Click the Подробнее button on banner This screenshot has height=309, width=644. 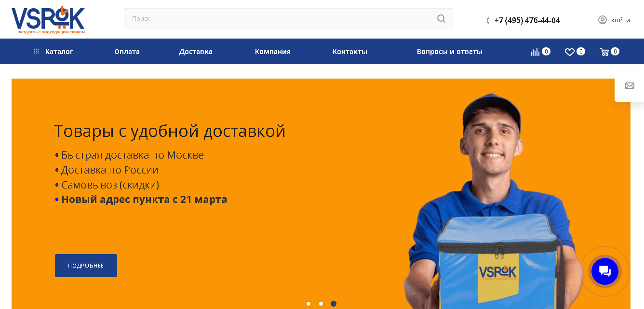86,266
